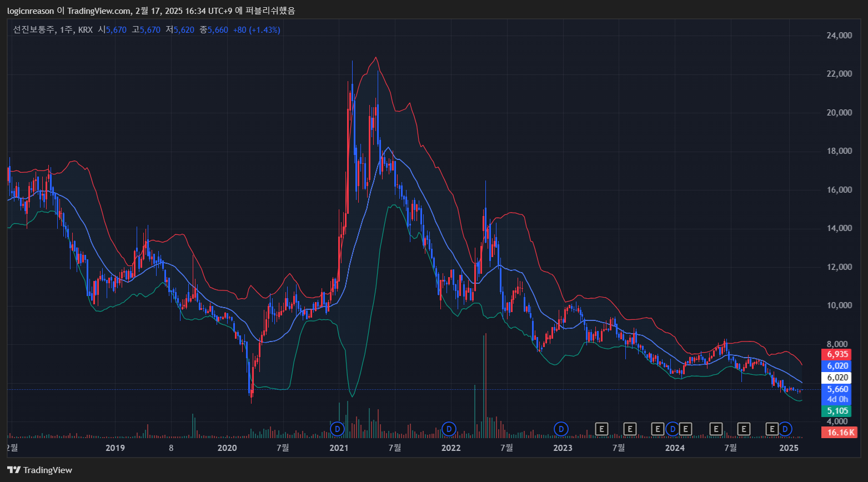Click the logicnreason author name

click(x=31, y=11)
